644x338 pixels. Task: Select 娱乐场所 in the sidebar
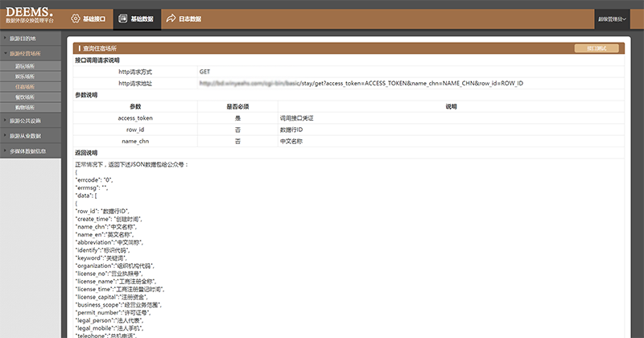(25, 76)
